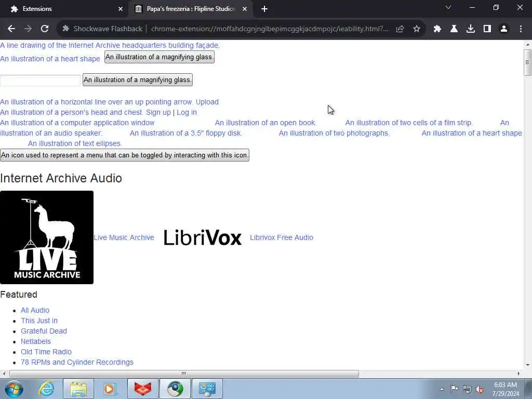Click the horizontal scrollbar thumb
This screenshot has height=399, width=532.
184,374
